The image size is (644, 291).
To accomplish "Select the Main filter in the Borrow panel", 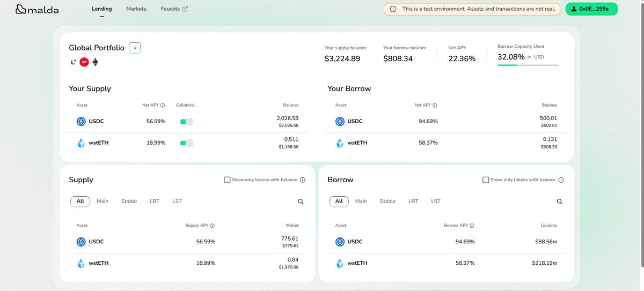I will tap(361, 202).
